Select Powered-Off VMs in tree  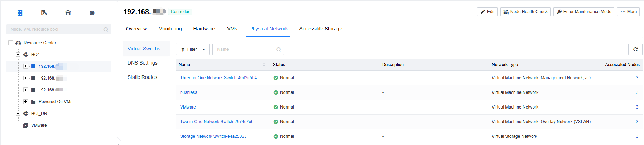(x=56, y=102)
